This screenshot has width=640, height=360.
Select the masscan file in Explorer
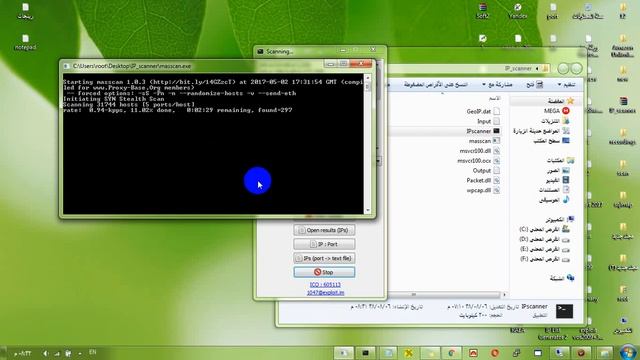click(x=484, y=141)
